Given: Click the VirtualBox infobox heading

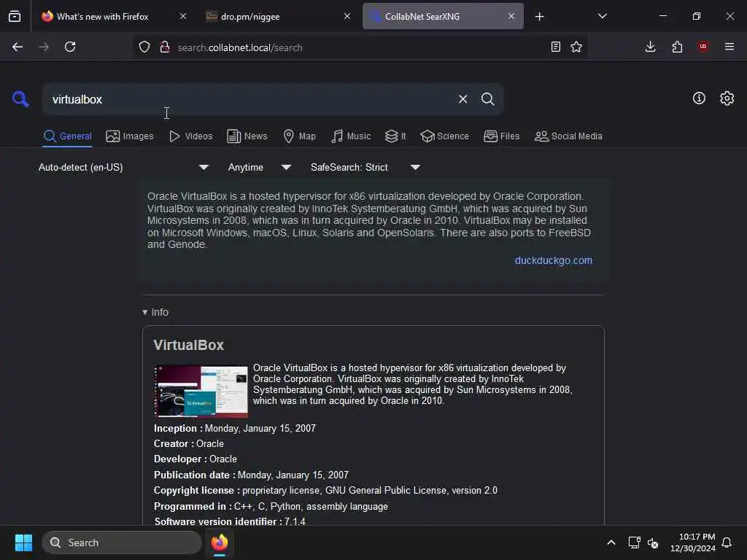Looking at the screenshot, I should [x=189, y=345].
